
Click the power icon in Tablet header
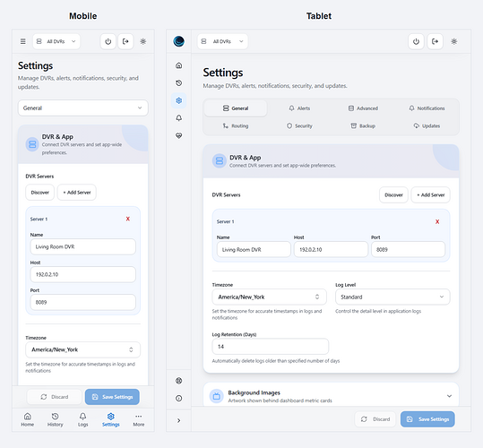coord(416,41)
